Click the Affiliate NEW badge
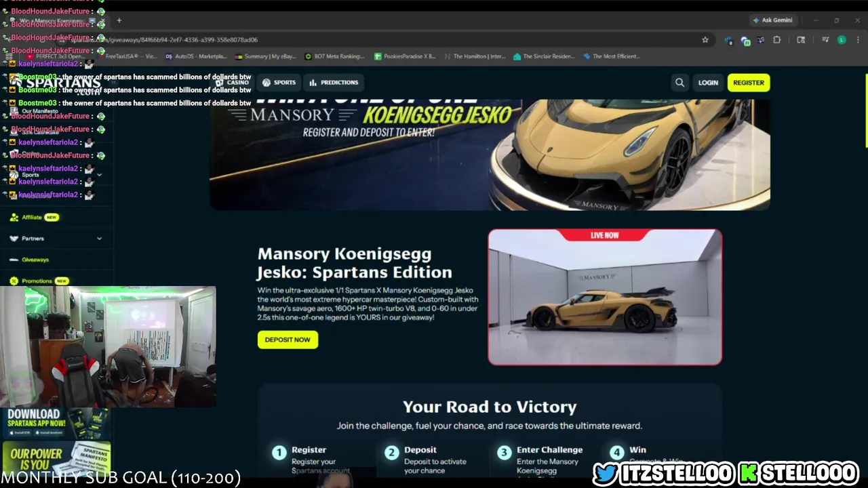The image size is (868, 488). coord(52,218)
